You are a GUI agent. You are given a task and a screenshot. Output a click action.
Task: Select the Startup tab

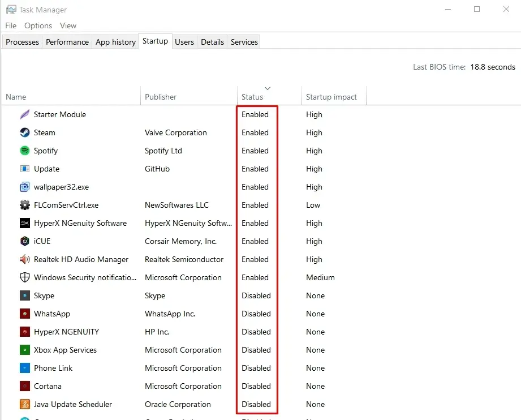[x=155, y=41]
